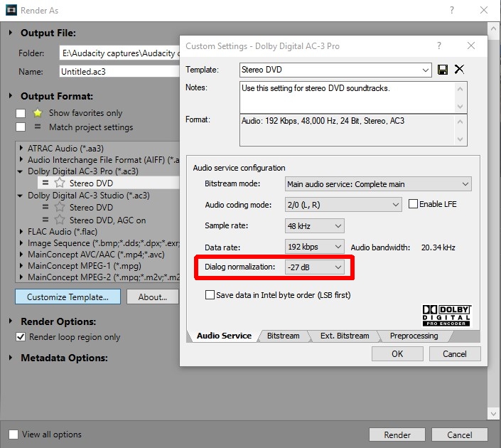The height and width of the screenshot is (448, 501).
Task: Click the help question mark in Render As title bar
Action: tap(451, 10)
